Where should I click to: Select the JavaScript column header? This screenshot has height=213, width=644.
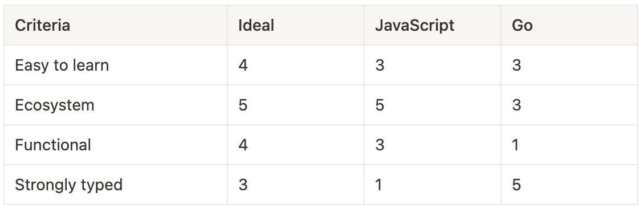click(x=433, y=25)
